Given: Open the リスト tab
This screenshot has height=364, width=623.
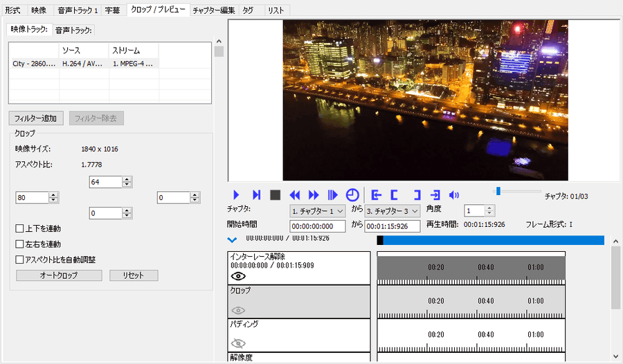Looking at the screenshot, I should (x=276, y=10).
